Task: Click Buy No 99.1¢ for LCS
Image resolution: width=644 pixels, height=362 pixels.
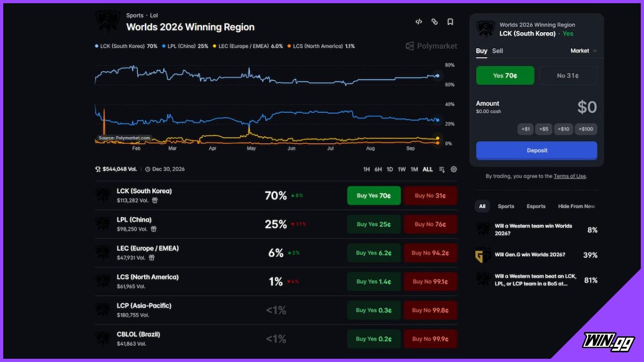Action: pos(430,282)
